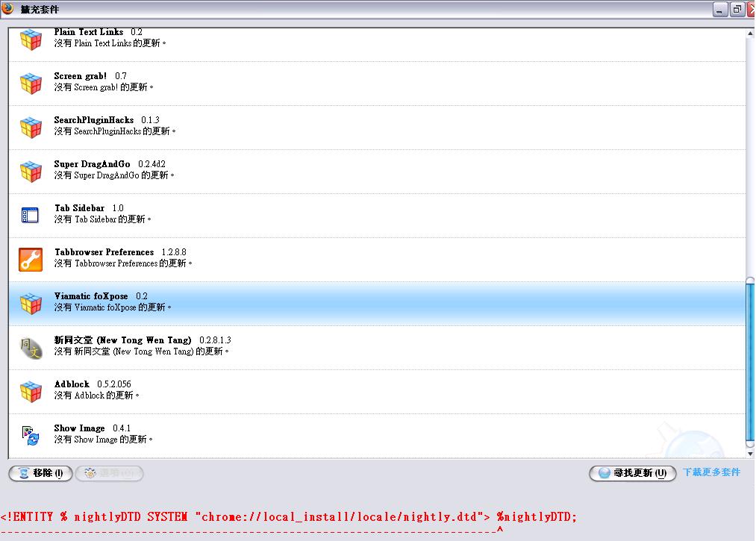Select New Tong Wen Tang 0.2.8.1.3 entry

point(377,348)
